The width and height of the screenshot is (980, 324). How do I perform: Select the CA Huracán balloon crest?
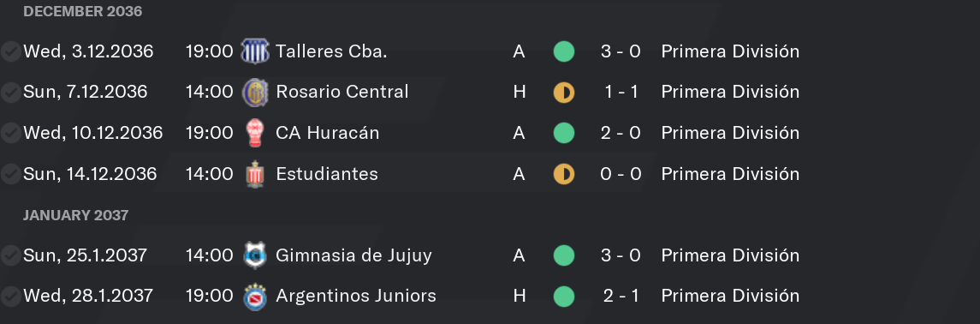[254, 133]
